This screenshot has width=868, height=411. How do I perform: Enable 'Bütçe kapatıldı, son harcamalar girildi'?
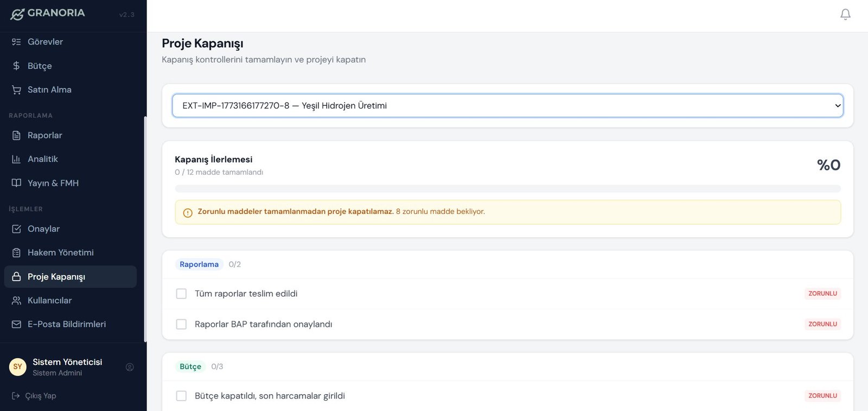point(181,396)
